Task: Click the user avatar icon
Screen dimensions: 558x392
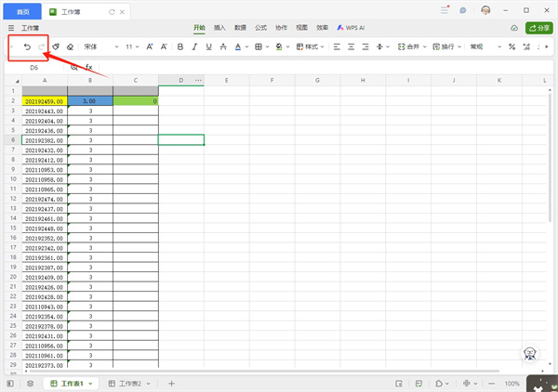Action: [485, 10]
